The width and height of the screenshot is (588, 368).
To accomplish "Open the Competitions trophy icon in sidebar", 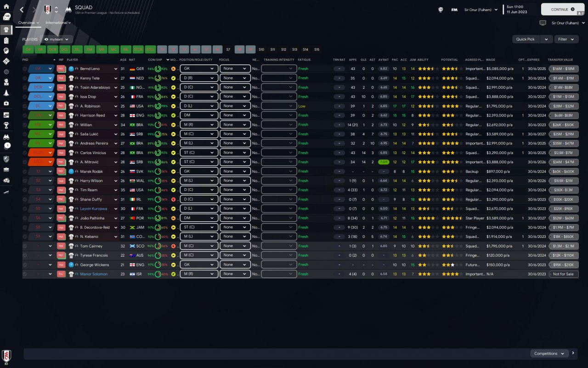I will (6, 125).
